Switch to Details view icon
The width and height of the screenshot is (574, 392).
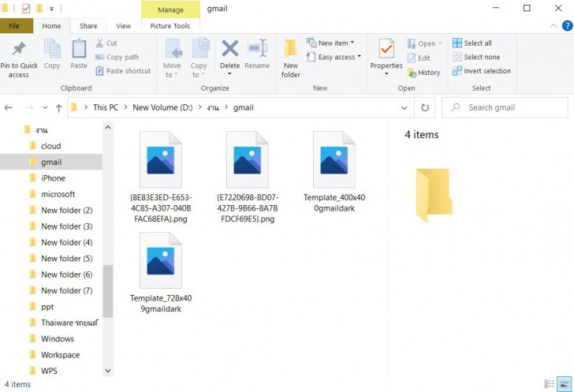pos(549,384)
